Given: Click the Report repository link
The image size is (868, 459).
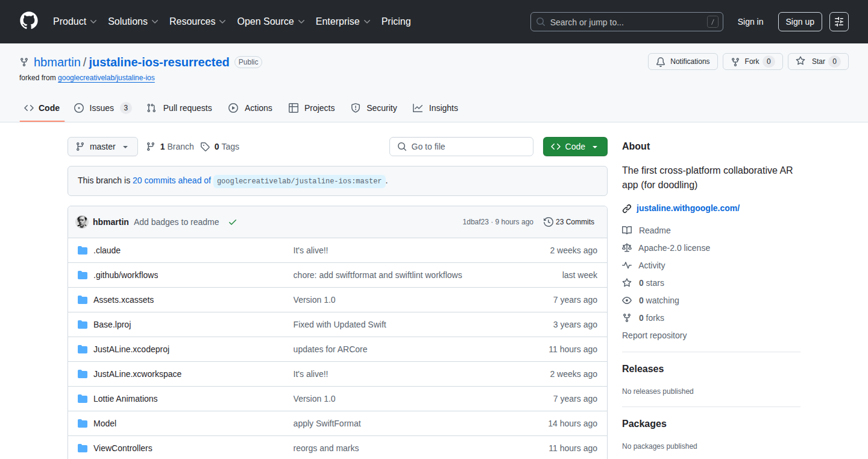Looking at the screenshot, I should click(x=654, y=335).
